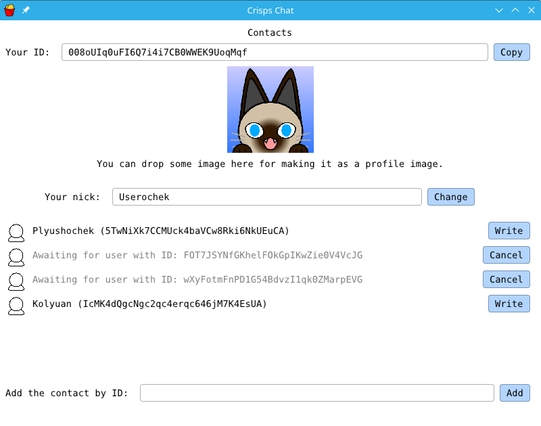Image resolution: width=541 pixels, height=426 pixels.
Task: Click avatar icon of pending contact wXyFotmFnPD1G54BdvzI1qk0ZMarpEVG
Action: tap(16, 281)
